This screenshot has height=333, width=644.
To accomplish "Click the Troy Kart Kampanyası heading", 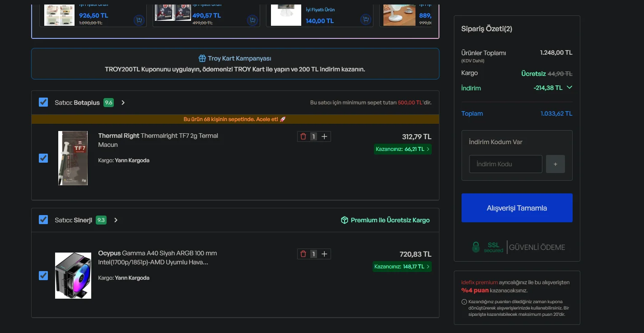I will (x=239, y=59).
